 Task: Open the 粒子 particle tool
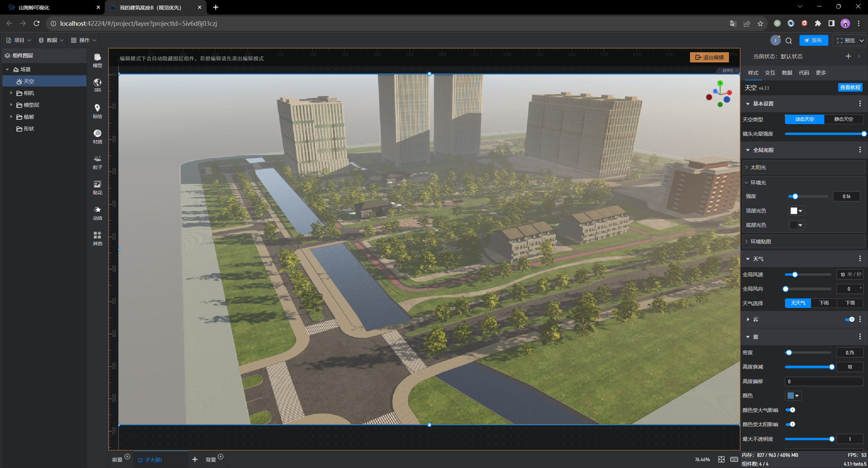(x=97, y=162)
